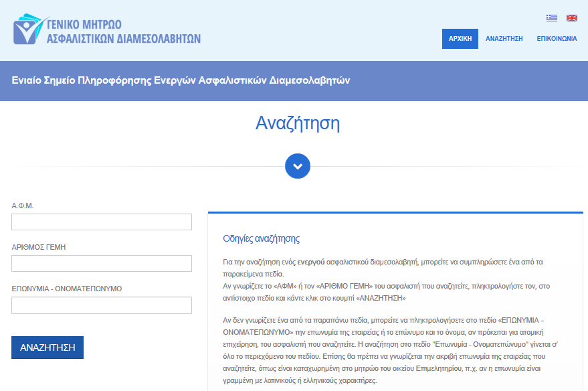Switch to English via UK flag
This screenshot has height=391, width=588.
tap(571, 17)
